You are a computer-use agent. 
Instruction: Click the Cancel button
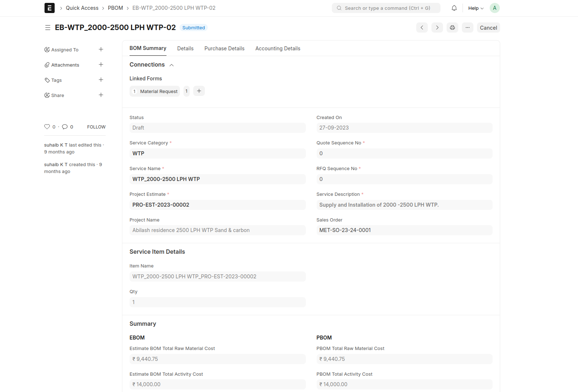488,28
